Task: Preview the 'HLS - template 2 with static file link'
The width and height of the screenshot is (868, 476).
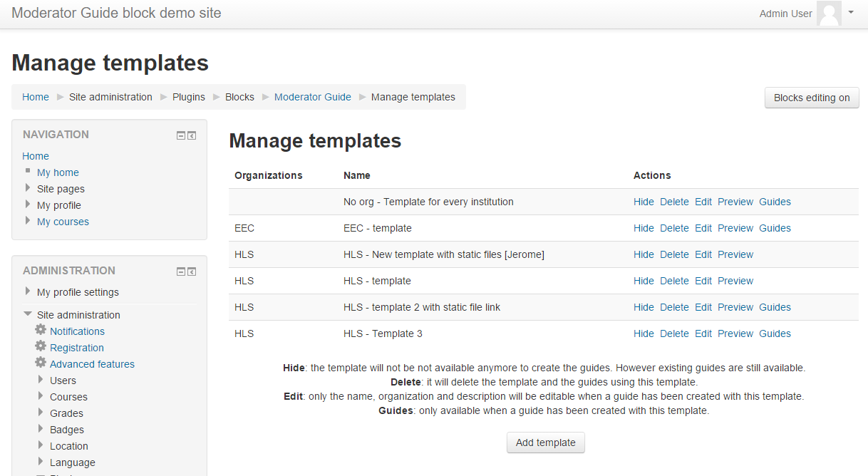Action: pyautogui.click(x=735, y=307)
